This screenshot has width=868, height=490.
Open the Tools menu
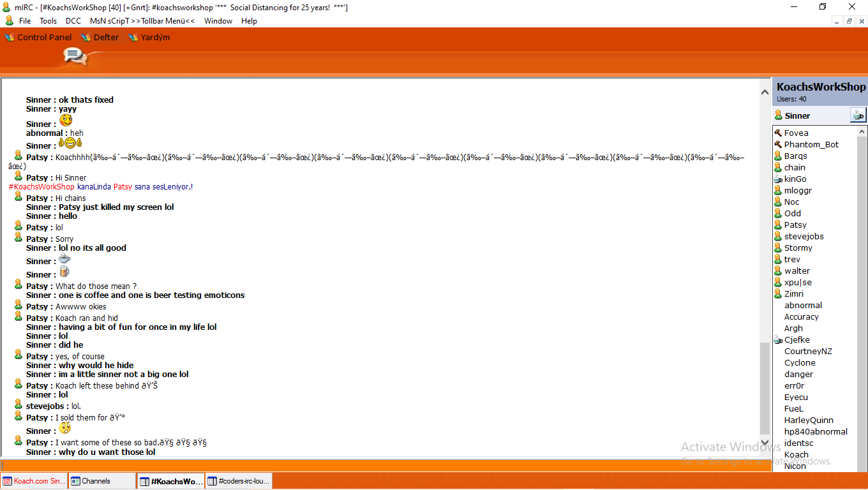pos(48,21)
